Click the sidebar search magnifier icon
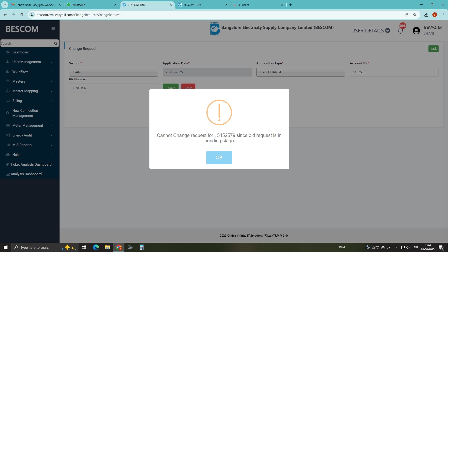 [x=56, y=43]
